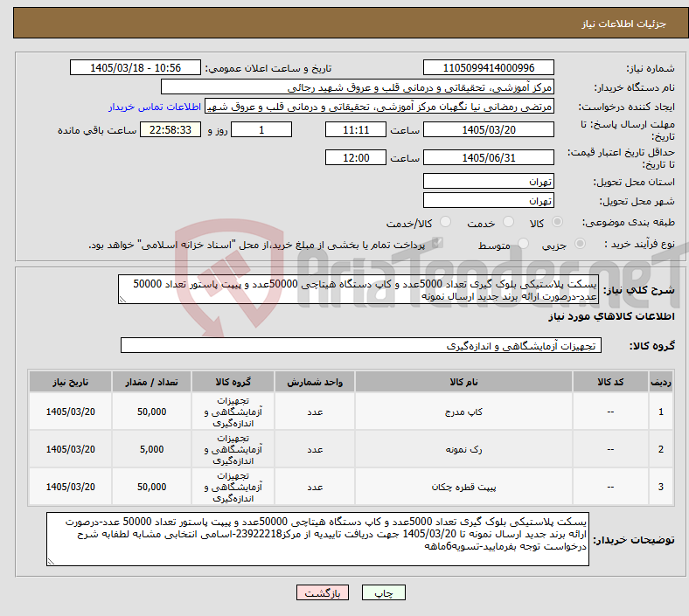Click the تاریخ نیاز column header
Screen dimensions: 689x616
[x=70, y=382]
